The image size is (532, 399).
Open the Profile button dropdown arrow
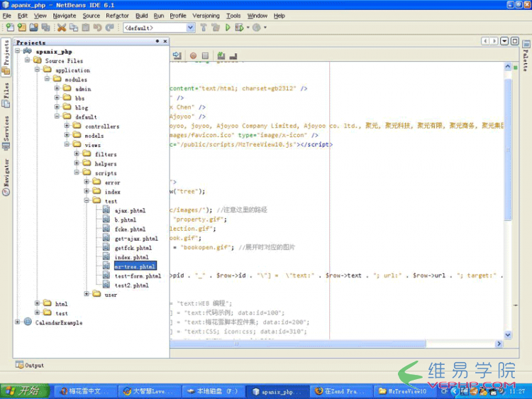pos(265,28)
